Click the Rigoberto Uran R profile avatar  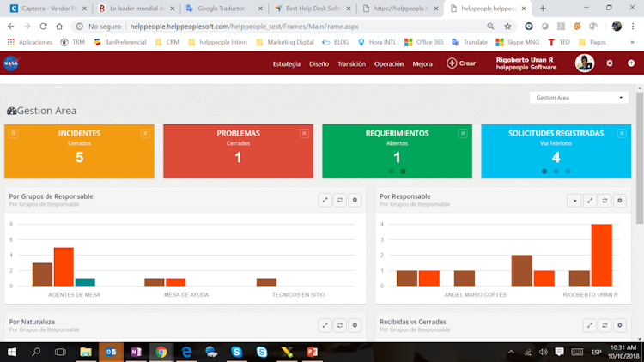click(585, 63)
